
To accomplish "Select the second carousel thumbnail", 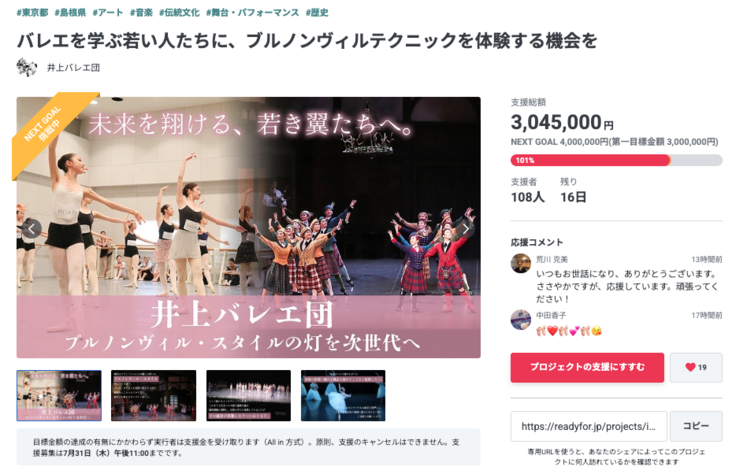I will pyautogui.click(x=153, y=396).
